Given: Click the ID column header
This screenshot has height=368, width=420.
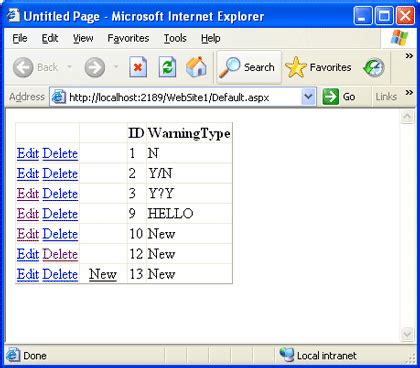Looking at the screenshot, I should point(136,133).
